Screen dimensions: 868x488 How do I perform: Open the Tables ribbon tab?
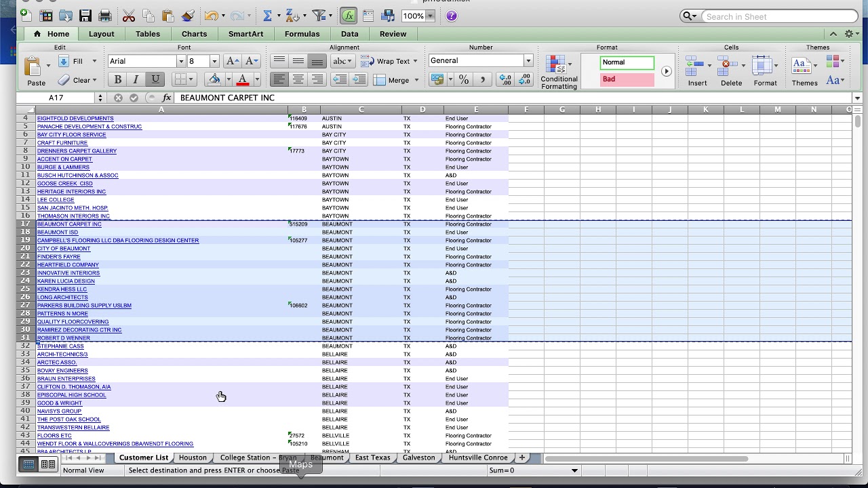click(148, 34)
